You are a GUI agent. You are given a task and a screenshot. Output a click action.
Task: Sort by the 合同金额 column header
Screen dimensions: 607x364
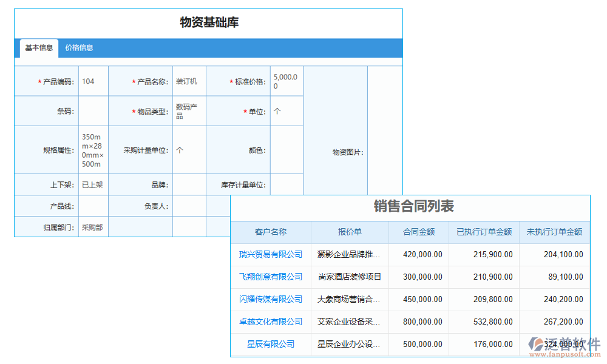click(x=418, y=232)
